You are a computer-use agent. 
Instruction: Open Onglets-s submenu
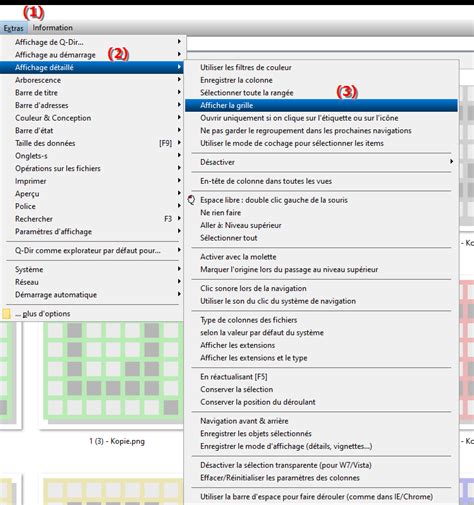point(92,156)
